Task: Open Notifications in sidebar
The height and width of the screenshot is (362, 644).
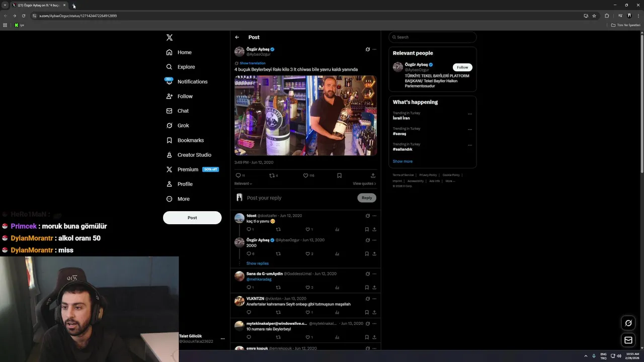Action: click(186, 81)
